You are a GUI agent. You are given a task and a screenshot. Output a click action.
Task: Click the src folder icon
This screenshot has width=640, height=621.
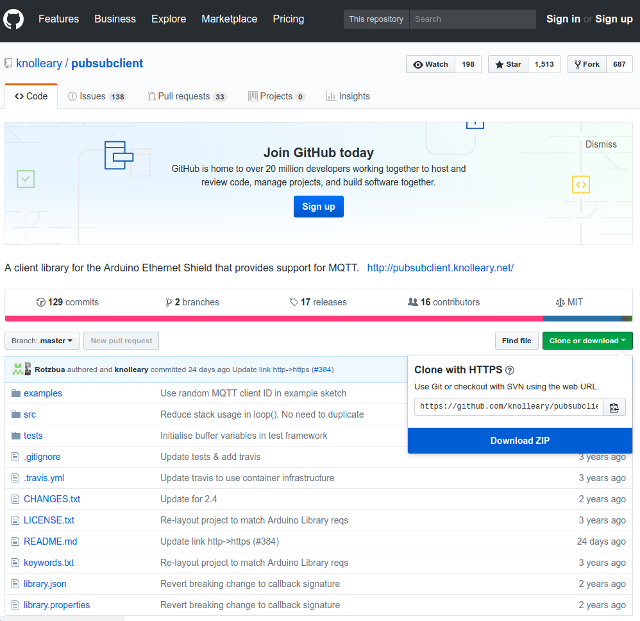[x=16, y=414]
